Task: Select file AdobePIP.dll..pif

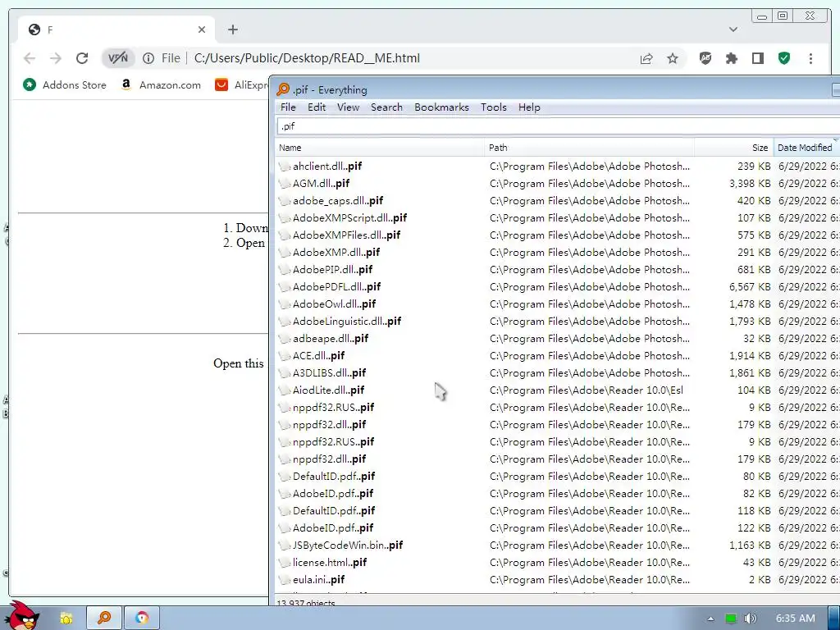Action: 332,269
